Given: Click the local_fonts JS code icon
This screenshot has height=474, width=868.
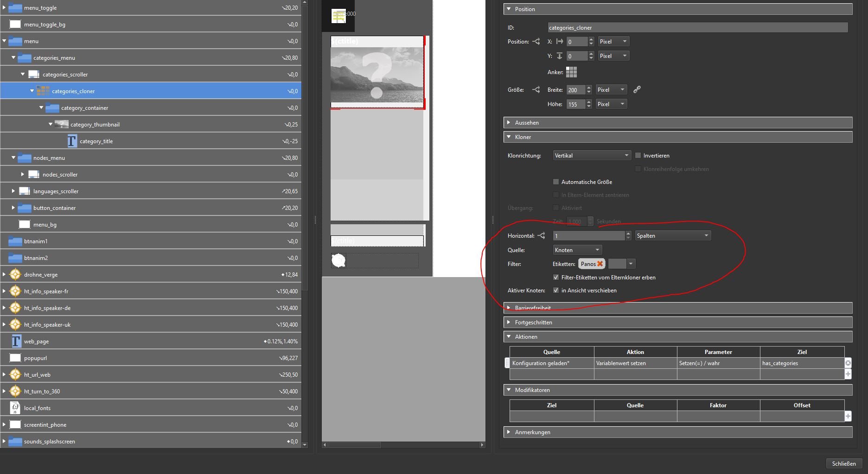Looking at the screenshot, I should point(15,408).
